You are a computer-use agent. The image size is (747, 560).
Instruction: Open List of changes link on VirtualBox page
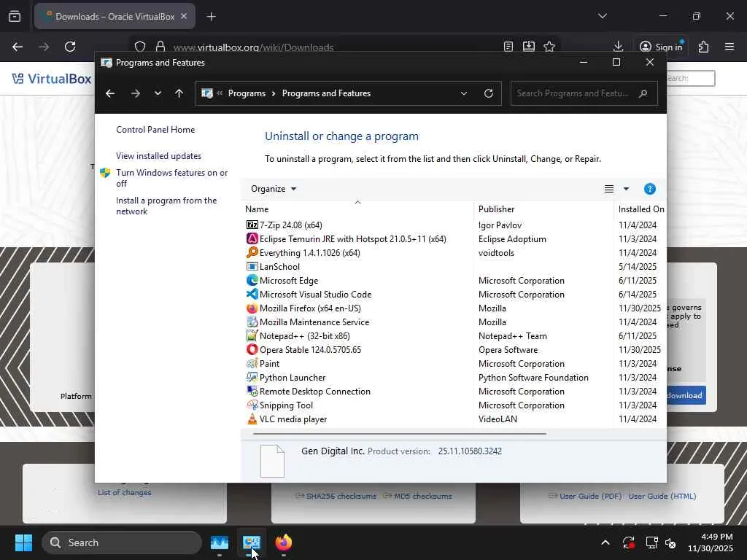(x=124, y=492)
